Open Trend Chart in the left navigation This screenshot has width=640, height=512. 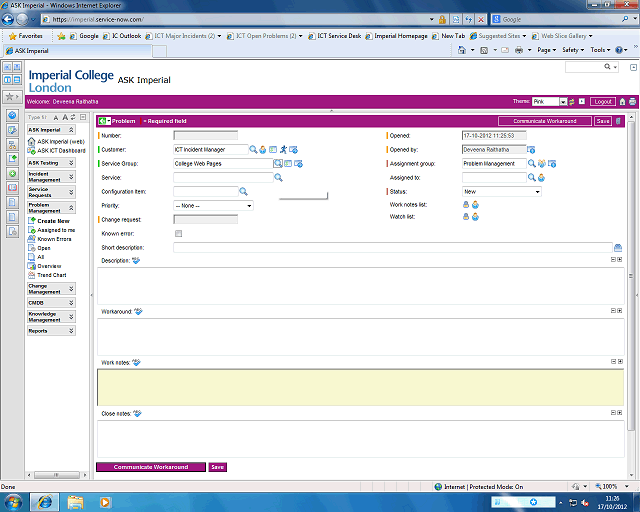(x=52, y=275)
